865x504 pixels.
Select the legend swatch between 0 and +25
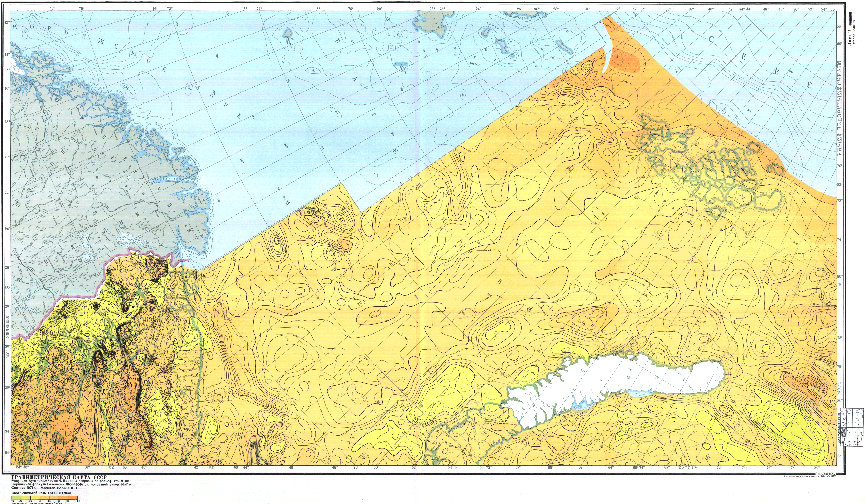[x=45, y=498]
